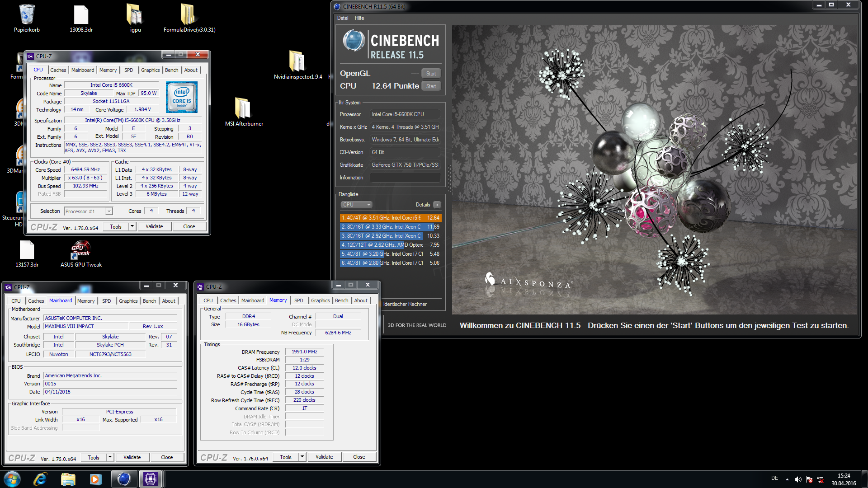868x488 pixels.
Task: Select ranking entry 8C/16T @ 3.33 GHz
Action: click(391, 227)
